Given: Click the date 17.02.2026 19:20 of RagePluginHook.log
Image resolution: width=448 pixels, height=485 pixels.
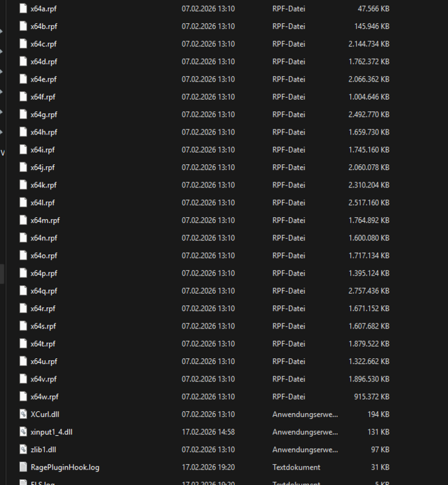Looking at the screenshot, I should (208, 467).
